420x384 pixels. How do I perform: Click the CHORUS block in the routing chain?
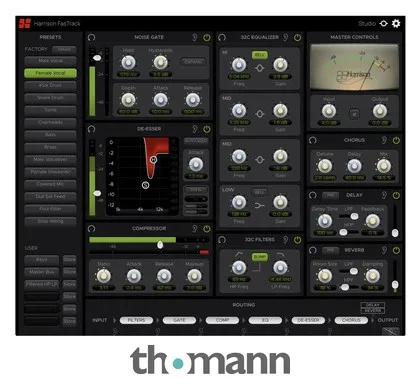click(351, 320)
